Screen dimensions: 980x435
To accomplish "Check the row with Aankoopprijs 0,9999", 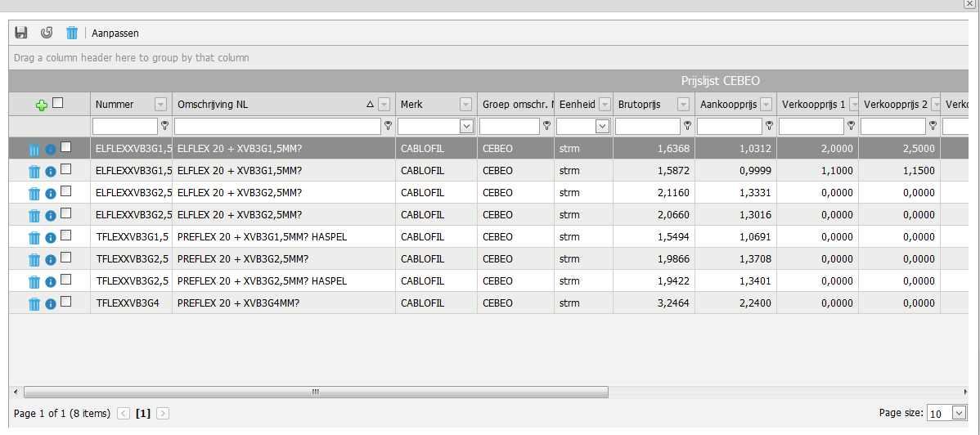I will pyautogui.click(x=65, y=168).
